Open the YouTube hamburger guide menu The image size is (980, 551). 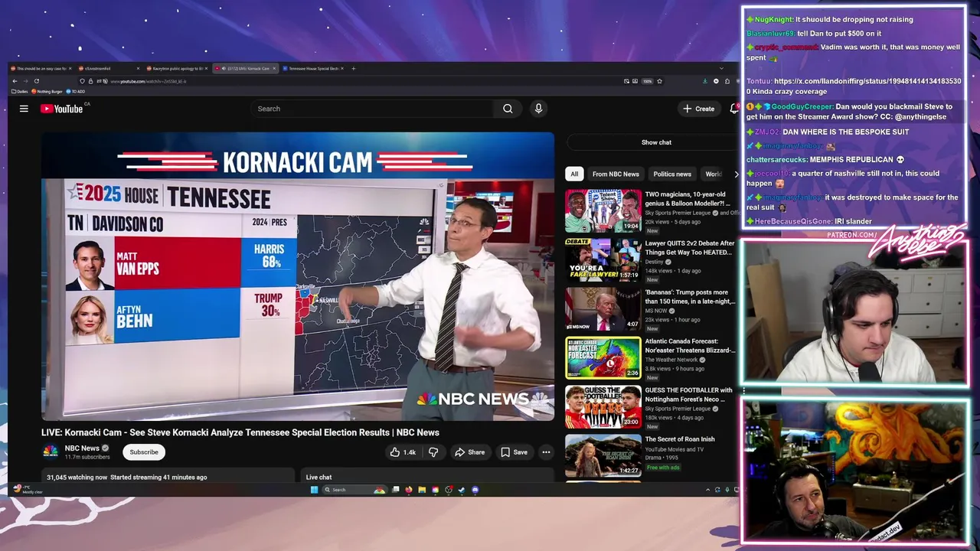24,109
